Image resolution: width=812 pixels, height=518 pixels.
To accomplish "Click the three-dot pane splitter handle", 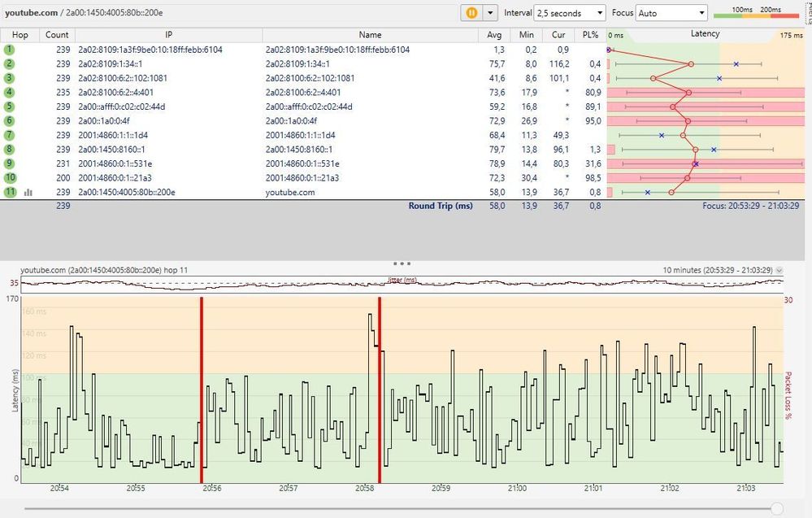I will (x=402, y=263).
